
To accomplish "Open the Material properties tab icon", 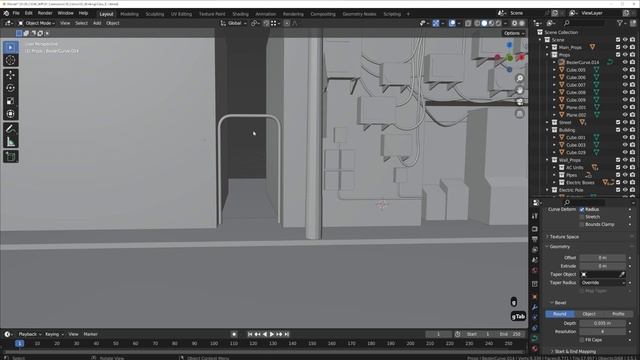I will pos(535,349).
